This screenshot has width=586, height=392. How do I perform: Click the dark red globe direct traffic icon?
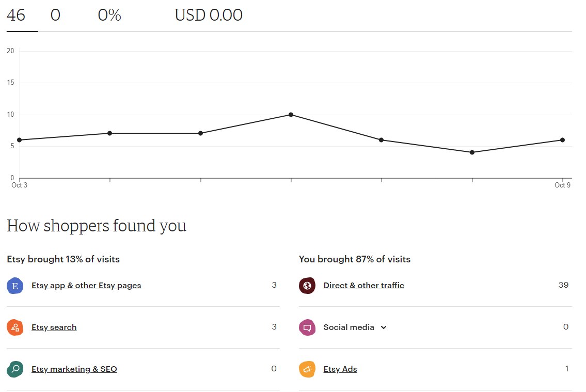(307, 286)
